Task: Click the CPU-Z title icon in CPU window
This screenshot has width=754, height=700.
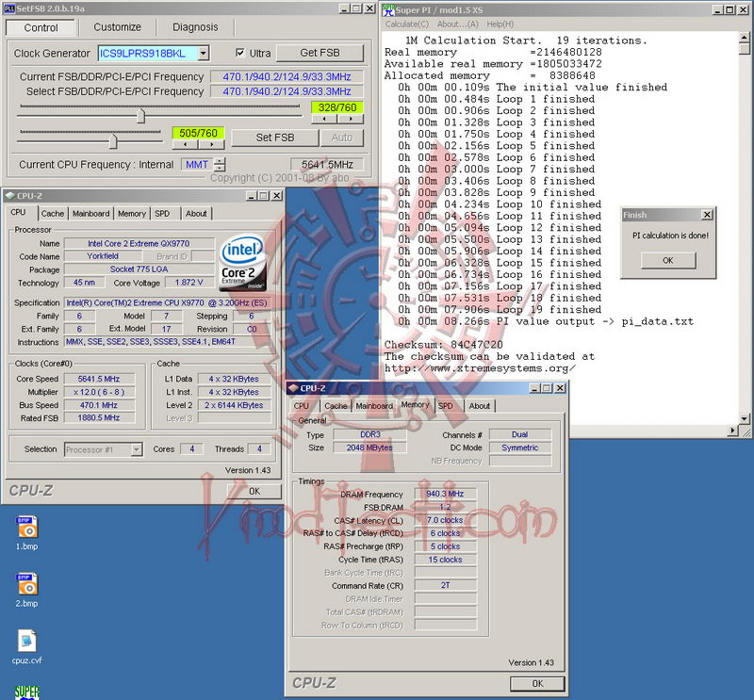Action: (x=9, y=196)
